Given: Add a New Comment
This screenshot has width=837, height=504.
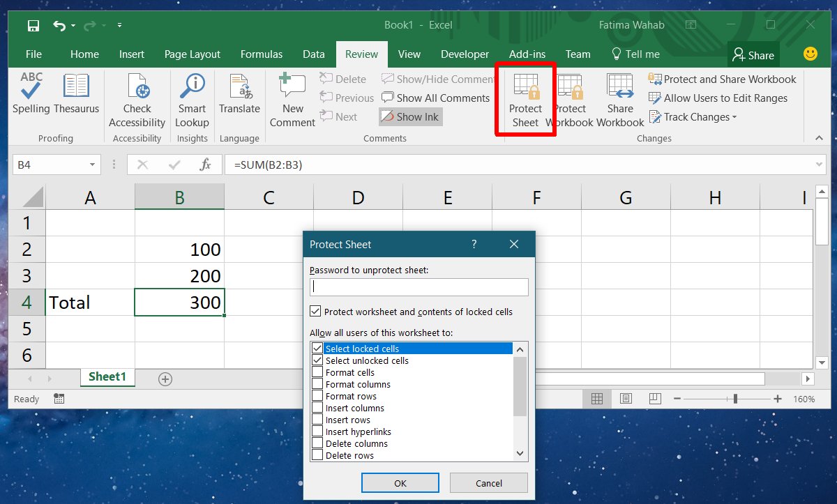Looking at the screenshot, I should [x=293, y=100].
